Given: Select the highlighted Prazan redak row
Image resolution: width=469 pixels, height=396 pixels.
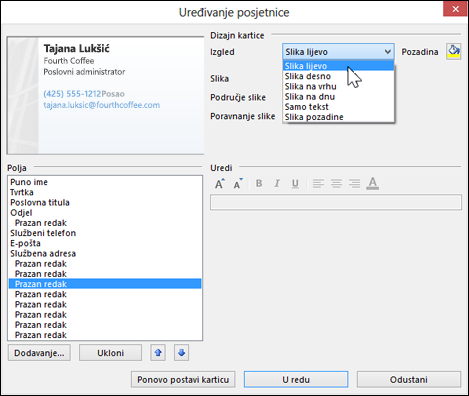Looking at the screenshot, I should coord(105,284).
